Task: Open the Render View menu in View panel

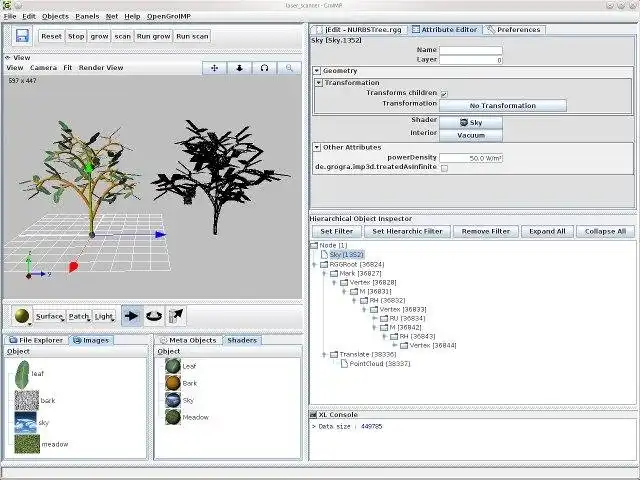Action: (x=101, y=68)
